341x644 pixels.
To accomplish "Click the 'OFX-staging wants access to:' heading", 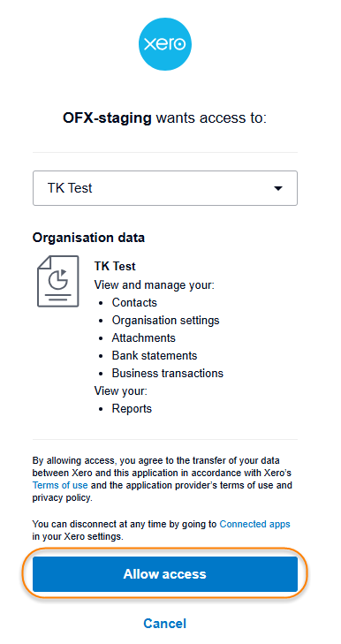I will [x=164, y=118].
